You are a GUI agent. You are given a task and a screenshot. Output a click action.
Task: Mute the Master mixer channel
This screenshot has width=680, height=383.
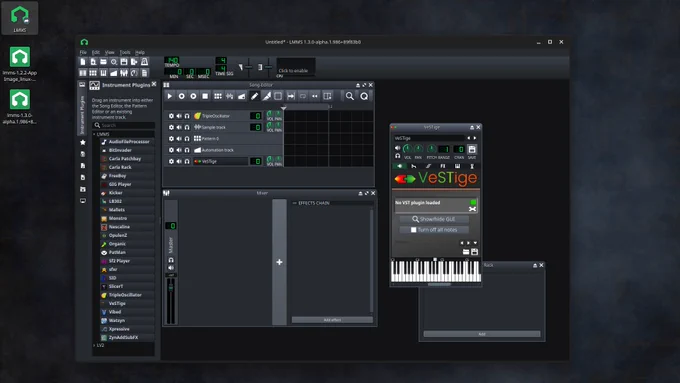(171, 268)
